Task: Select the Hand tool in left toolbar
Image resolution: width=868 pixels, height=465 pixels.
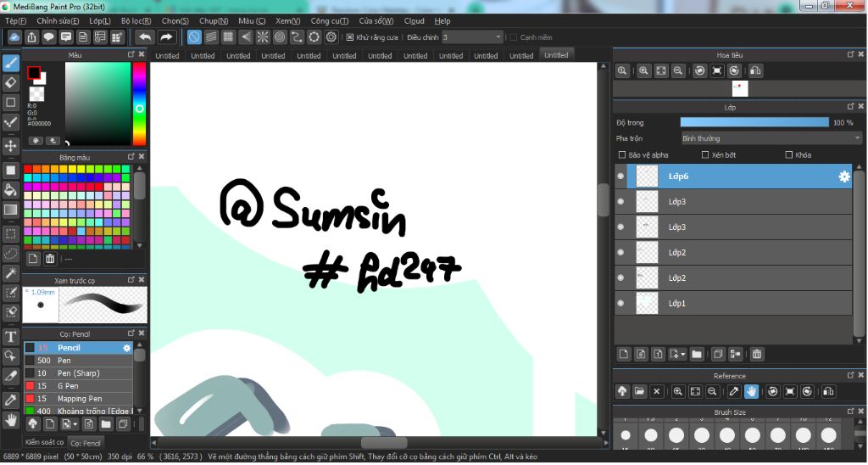Action: click(11, 420)
